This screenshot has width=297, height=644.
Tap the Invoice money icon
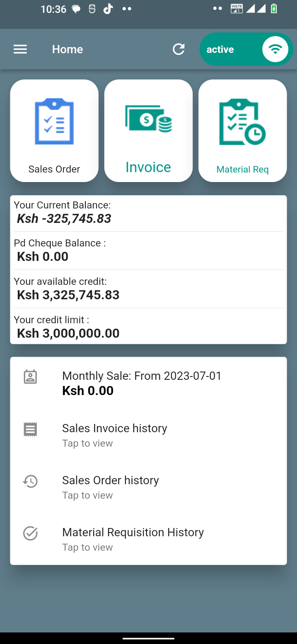148,118
